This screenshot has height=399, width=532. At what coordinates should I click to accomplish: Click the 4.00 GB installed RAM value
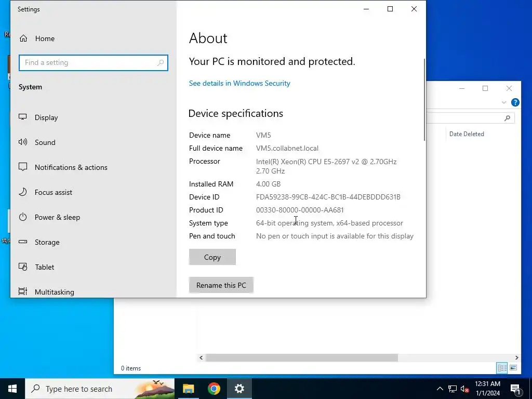pos(269,184)
